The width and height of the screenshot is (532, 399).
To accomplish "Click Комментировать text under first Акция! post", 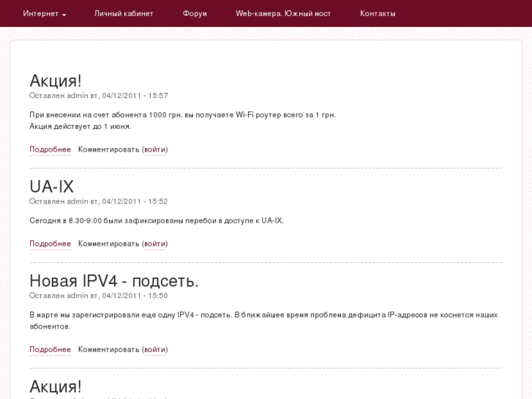I will (x=109, y=149).
